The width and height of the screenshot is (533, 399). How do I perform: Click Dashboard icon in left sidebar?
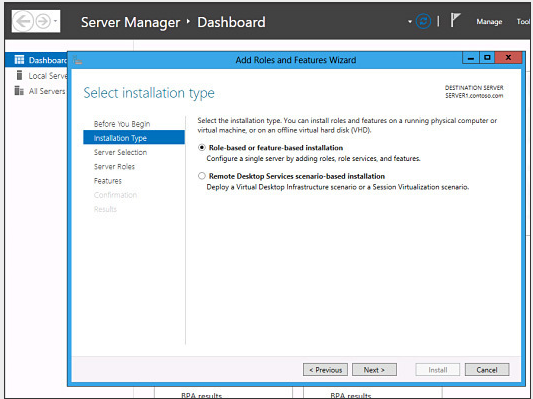(19, 60)
